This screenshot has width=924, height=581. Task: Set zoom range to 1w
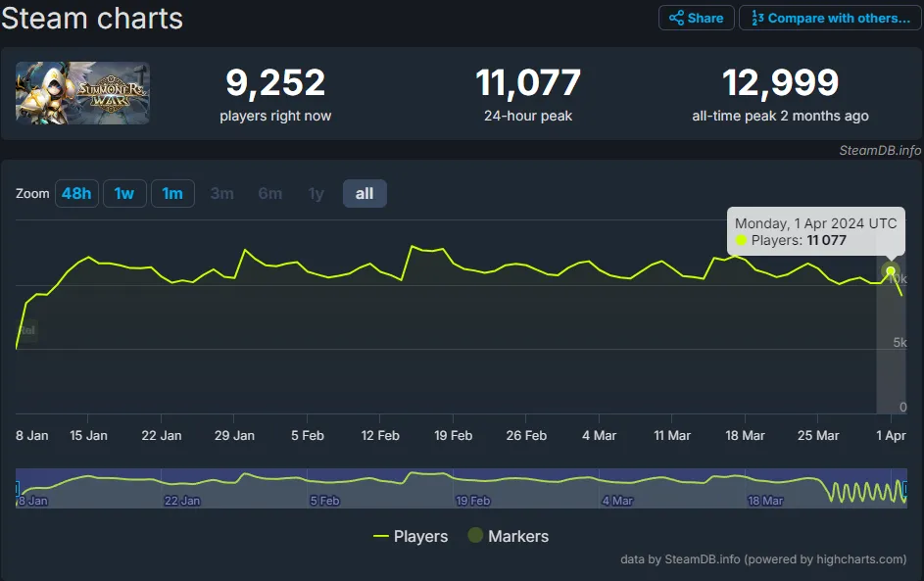tap(124, 193)
